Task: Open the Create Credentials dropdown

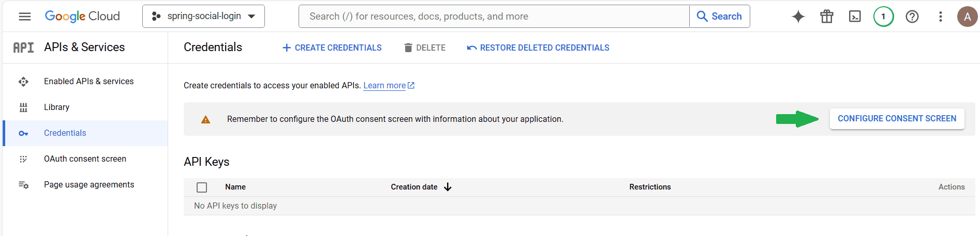Action: click(332, 48)
